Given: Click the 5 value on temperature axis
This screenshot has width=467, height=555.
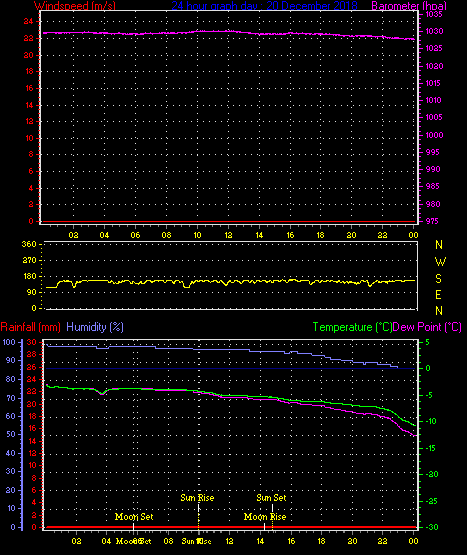Looking at the screenshot, I should [427, 342].
